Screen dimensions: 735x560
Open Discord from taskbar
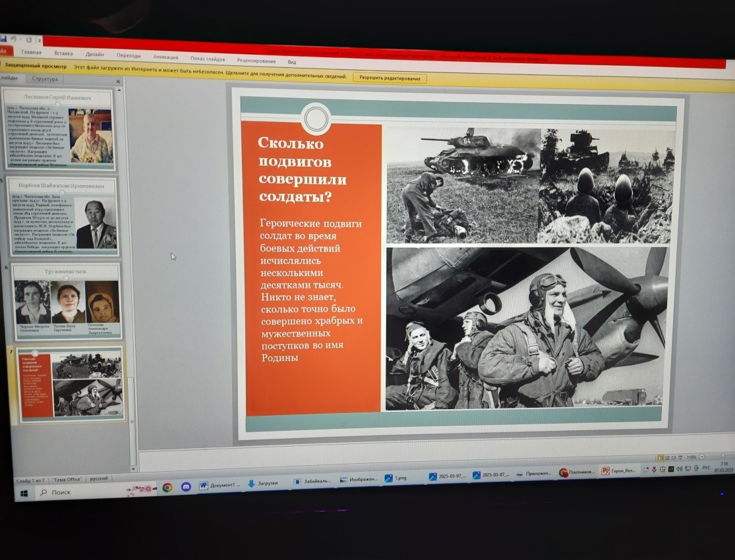coord(186,487)
